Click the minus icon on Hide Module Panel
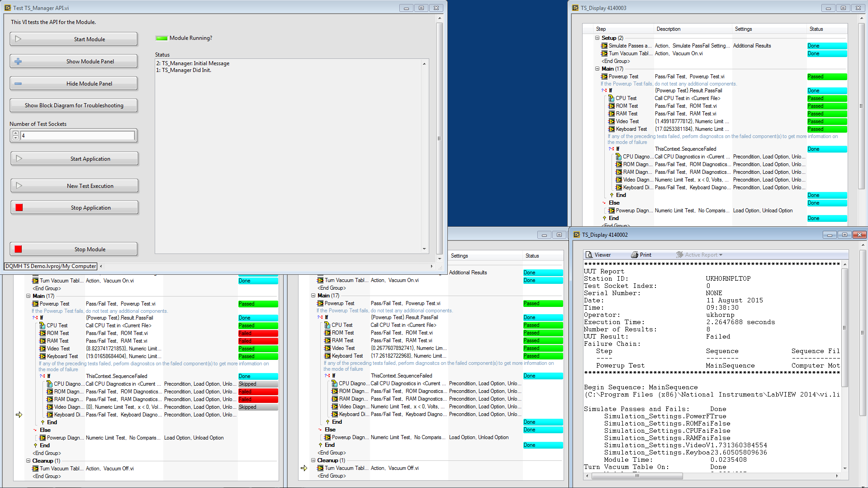 [x=18, y=83]
